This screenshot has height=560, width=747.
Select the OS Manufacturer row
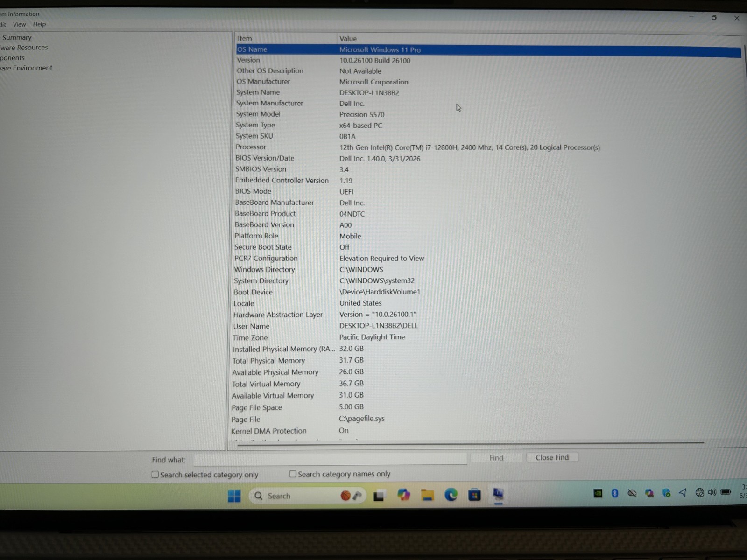(x=488, y=82)
